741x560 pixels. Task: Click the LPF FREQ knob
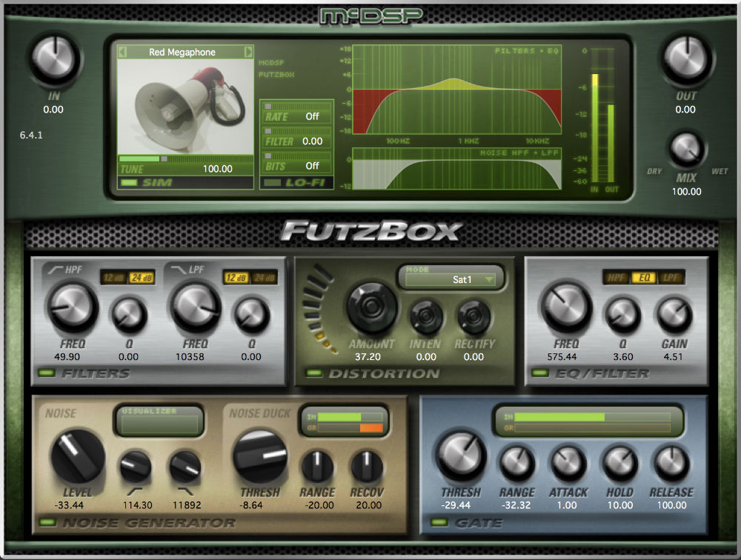(195, 307)
